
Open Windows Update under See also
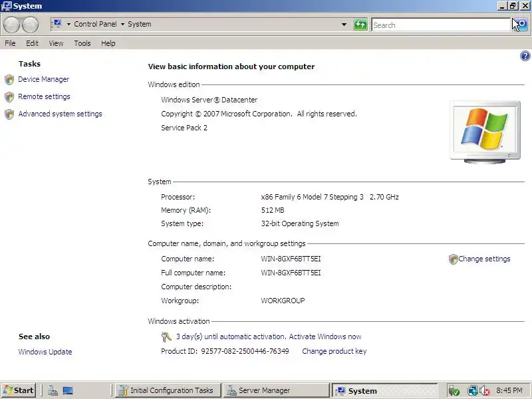click(45, 352)
